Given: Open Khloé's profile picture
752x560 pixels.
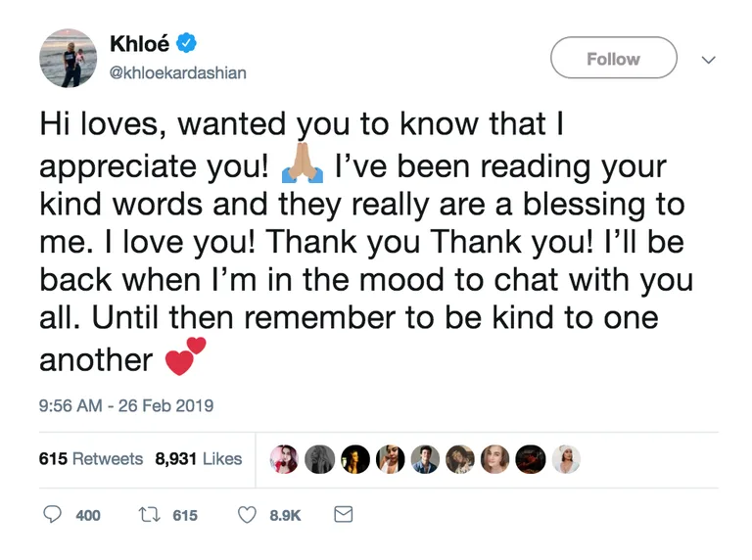Looking at the screenshot, I should (x=69, y=58).
